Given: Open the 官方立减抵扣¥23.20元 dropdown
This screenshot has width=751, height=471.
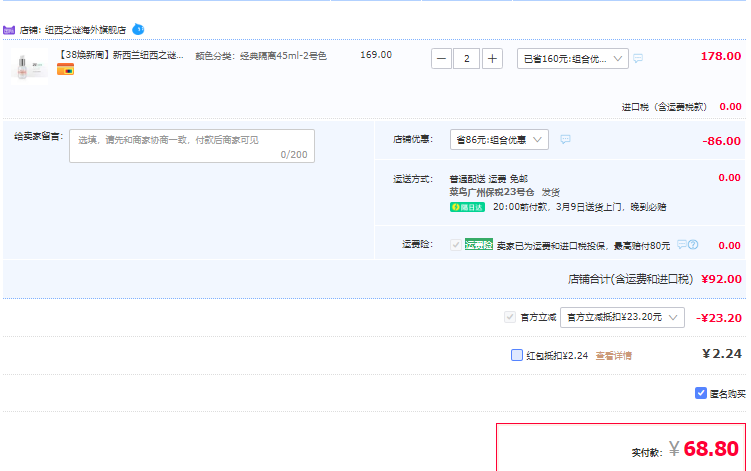Looking at the screenshot, I should click(622, 317).
